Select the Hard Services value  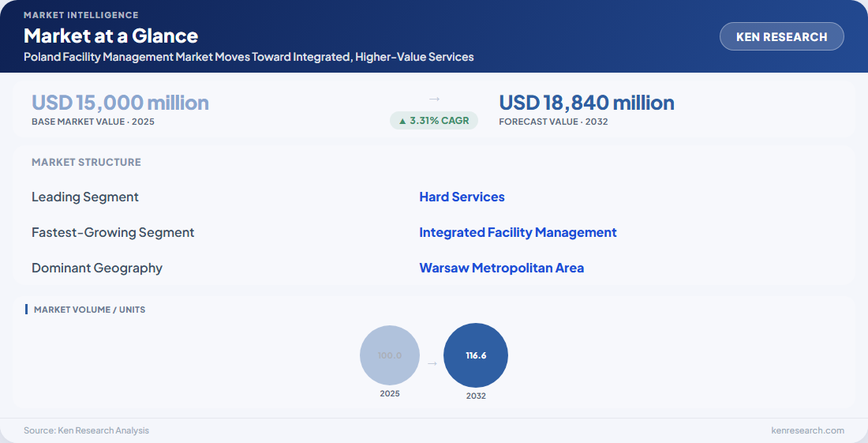(462, 197)
